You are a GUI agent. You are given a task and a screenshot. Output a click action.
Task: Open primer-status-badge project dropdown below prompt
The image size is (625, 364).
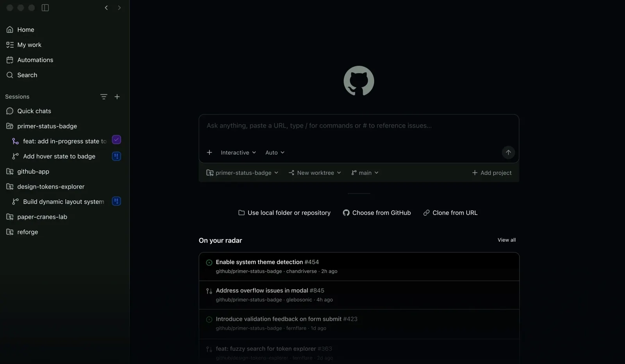tap(242, 173)
